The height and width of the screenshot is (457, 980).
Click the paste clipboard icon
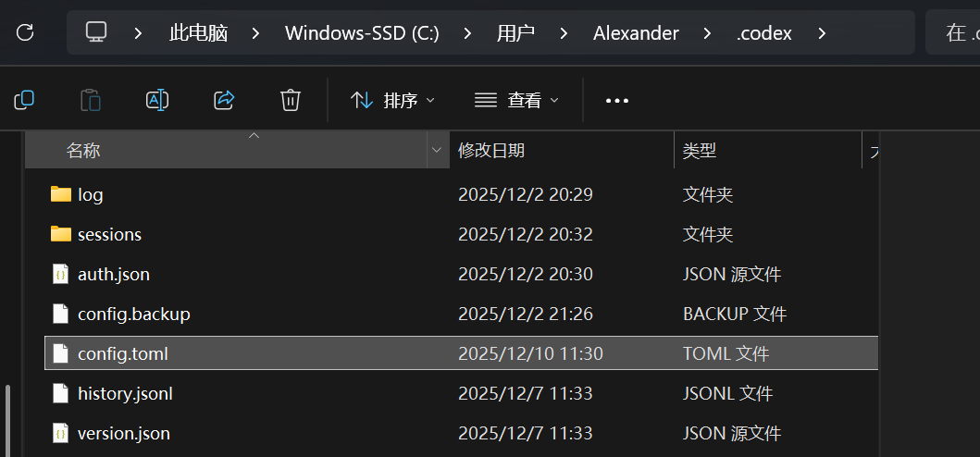click(x=91, y=100)
